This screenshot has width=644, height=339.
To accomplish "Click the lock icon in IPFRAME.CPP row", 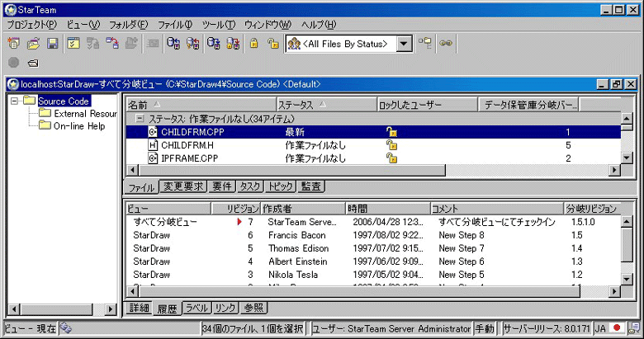I will (391, 158).
